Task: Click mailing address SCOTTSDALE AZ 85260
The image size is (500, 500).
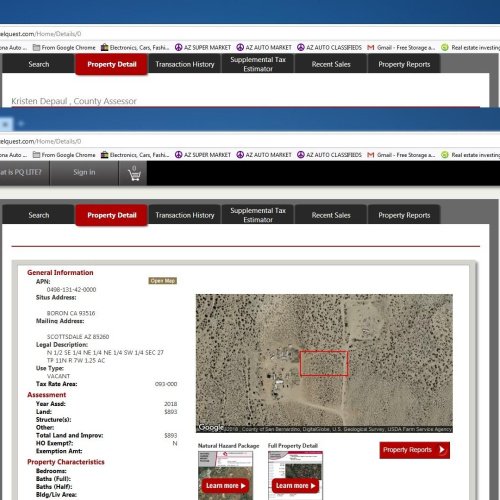Action: point(78,337)
